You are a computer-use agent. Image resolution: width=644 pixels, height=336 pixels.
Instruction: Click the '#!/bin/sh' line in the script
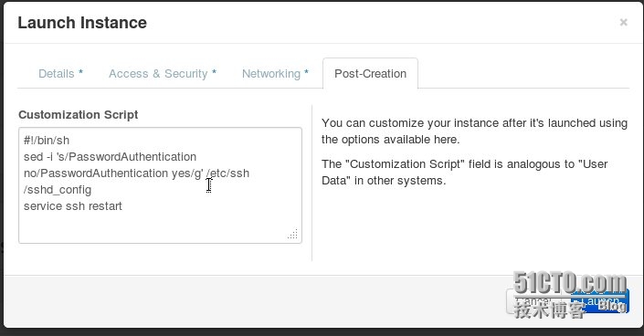(47, 141)
